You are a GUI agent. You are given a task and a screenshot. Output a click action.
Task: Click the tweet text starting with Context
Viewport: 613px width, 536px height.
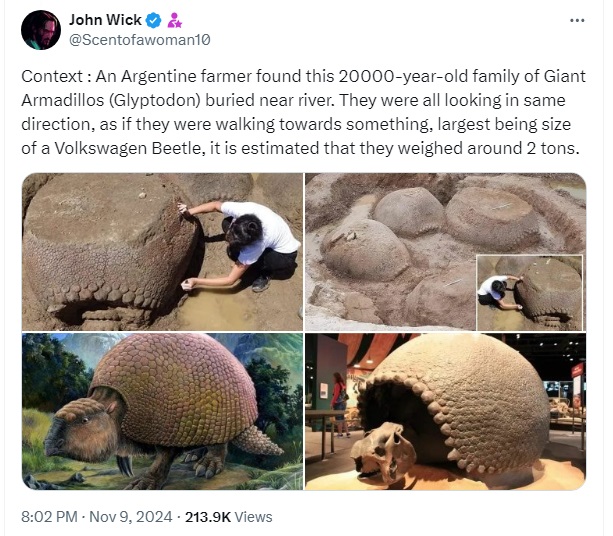(303, 112)
